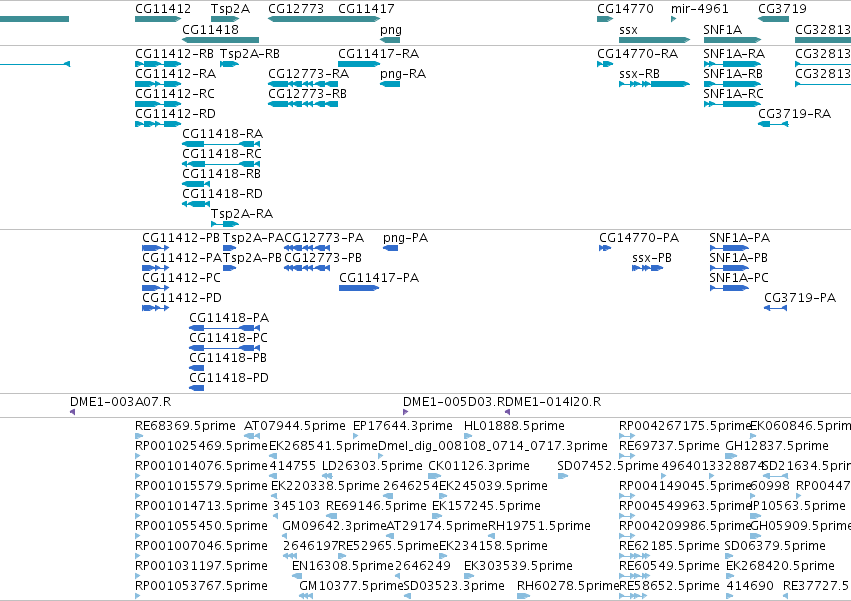Click the CG11412 gene label
851x601 pixels.
[x=163, y=9]
